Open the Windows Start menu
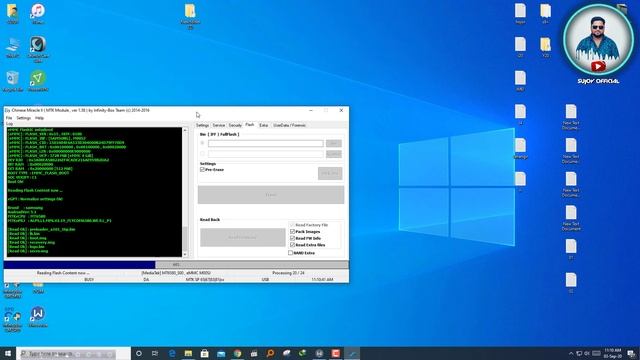The height and width of the screenshot is (360, 640). (x=8, y=353)
